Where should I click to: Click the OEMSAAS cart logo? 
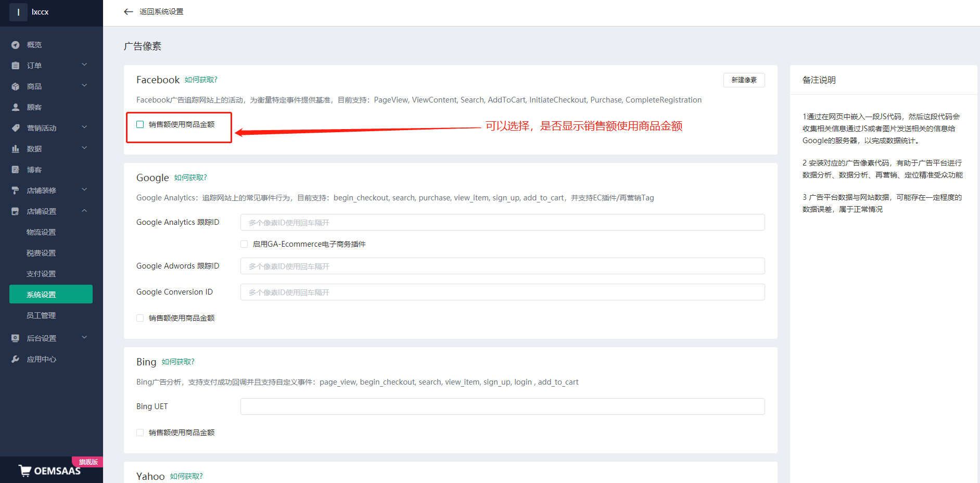coord(50,471)
